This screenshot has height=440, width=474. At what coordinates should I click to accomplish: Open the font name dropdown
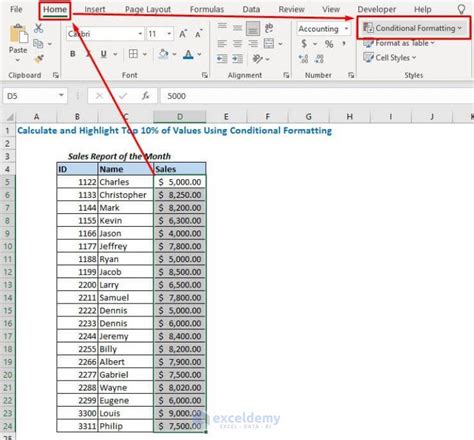(x=140, y=34)
